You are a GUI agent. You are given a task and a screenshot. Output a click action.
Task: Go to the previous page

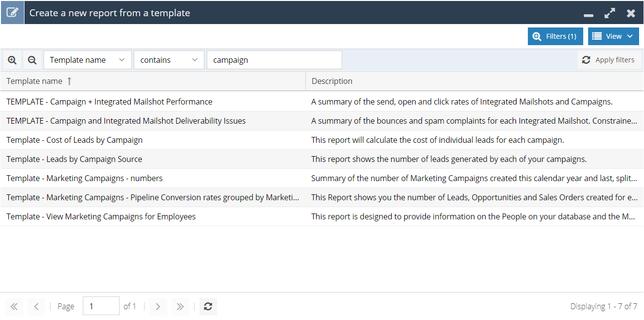(x=36, y=306)
